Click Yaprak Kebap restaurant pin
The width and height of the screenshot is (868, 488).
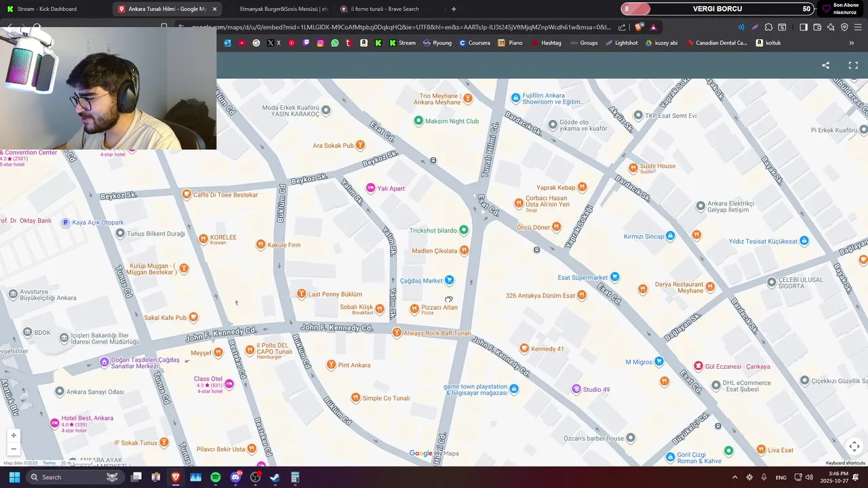click(581, 188)
